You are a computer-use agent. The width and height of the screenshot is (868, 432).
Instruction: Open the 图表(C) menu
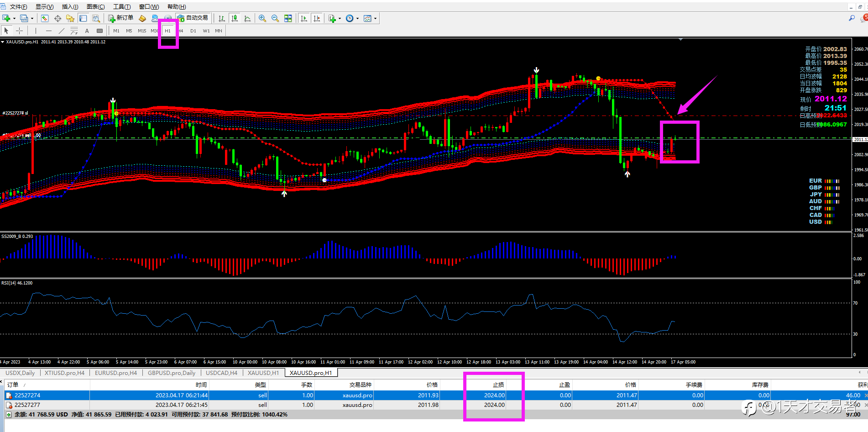[x=95, y=7]
